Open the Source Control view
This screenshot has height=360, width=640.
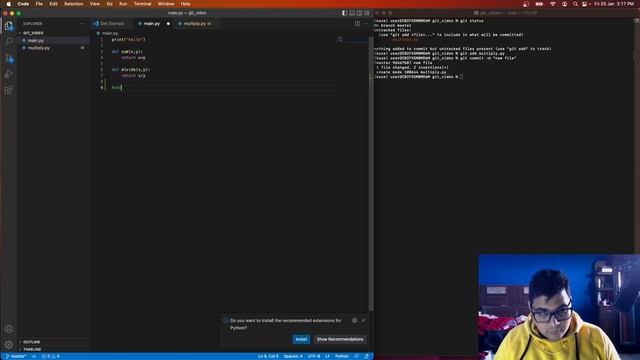click(x=9, y=58)
